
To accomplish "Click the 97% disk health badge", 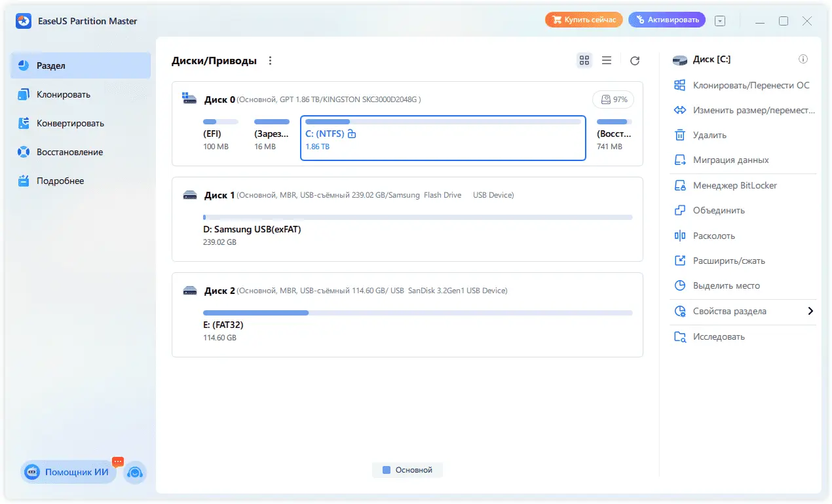I will coord(613,100).
